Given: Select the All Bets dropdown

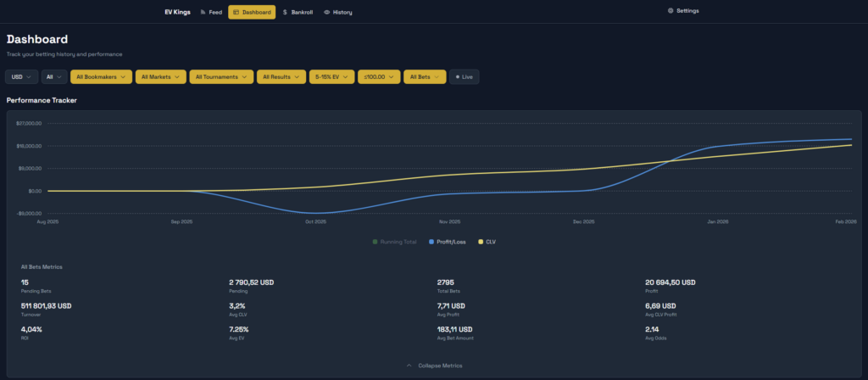Looking at the screenshot, I should pyautogui.click(x=424, y=76).
